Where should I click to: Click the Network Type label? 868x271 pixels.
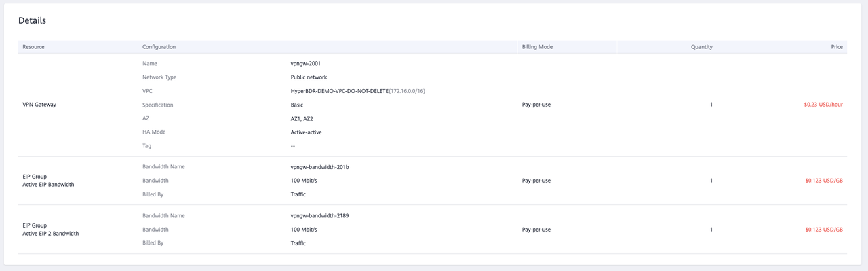(159, 77)
